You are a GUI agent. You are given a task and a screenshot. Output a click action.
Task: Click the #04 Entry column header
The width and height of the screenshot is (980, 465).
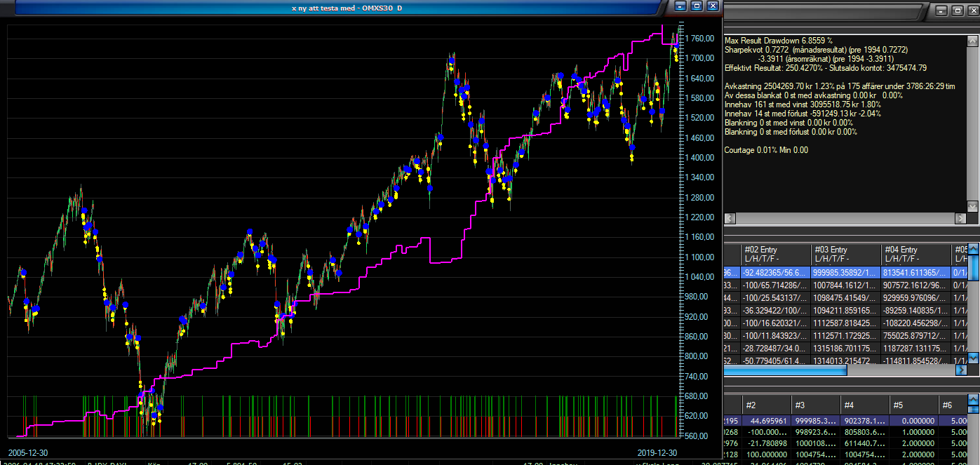[x=915, y=254]
